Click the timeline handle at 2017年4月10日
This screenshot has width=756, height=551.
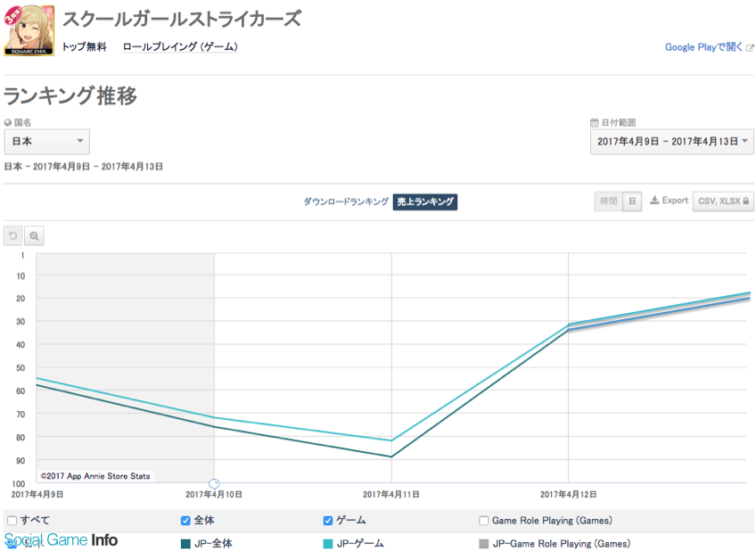click(x=214, y=483)
